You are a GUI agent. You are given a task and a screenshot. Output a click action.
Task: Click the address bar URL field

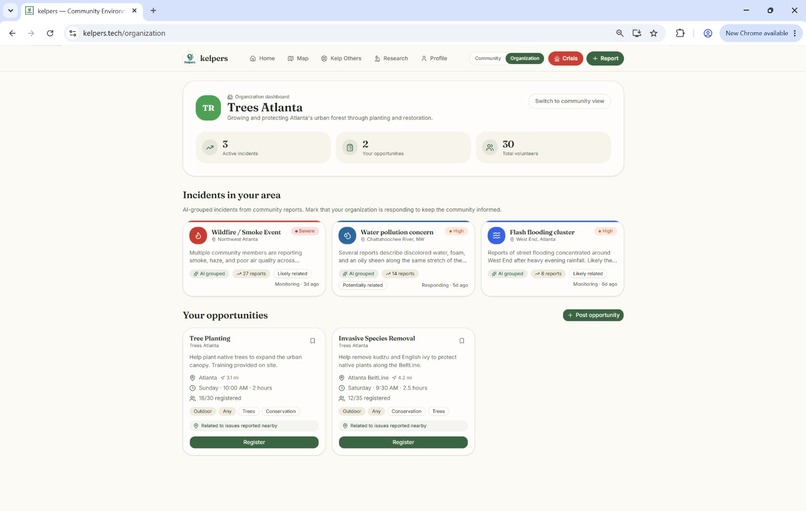click(344, 33)
